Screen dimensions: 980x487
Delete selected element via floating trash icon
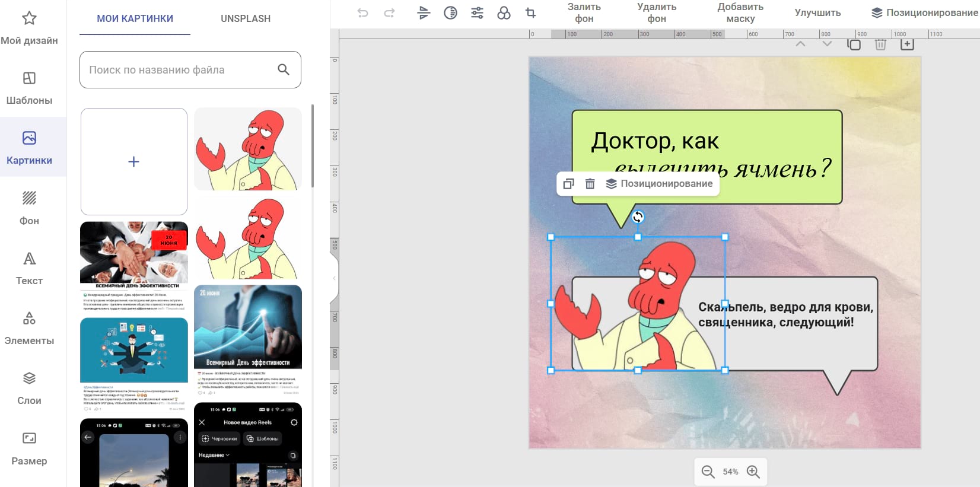pos(590,184)
